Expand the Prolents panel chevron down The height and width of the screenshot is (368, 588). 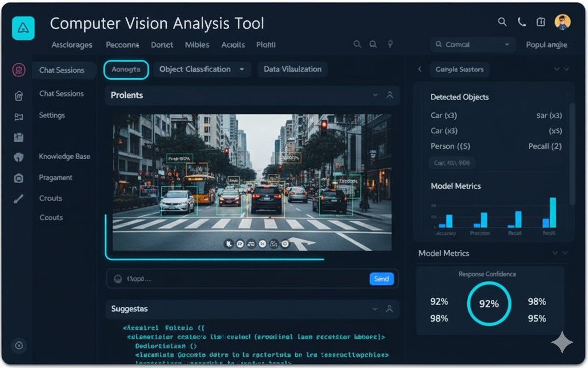point(375,95)
